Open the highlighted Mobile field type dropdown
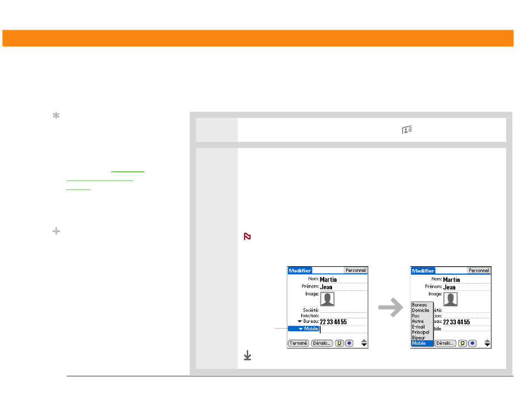Image resolution: width=532 pixels, height=398 pixels. 304,328
